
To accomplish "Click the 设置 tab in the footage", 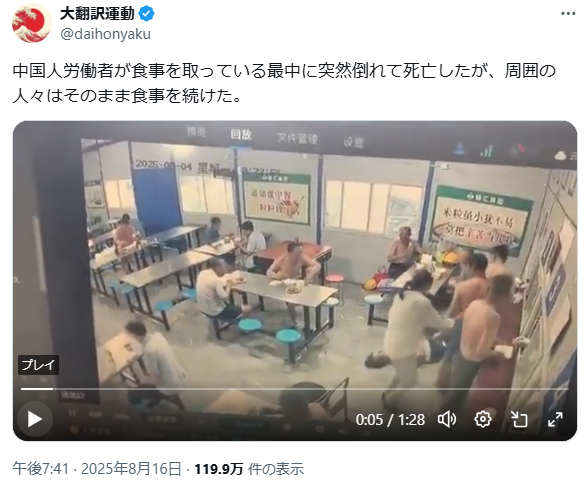I will point(353,142).
